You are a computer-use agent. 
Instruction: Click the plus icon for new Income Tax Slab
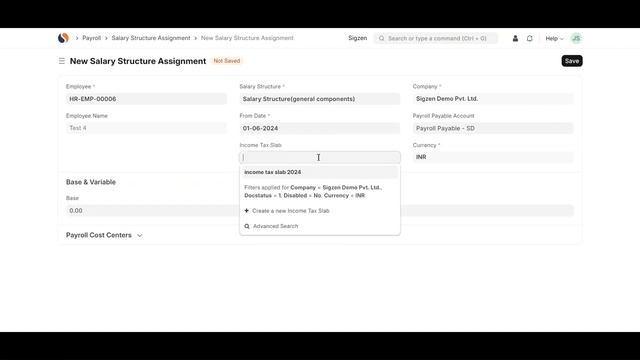point(247,211)
